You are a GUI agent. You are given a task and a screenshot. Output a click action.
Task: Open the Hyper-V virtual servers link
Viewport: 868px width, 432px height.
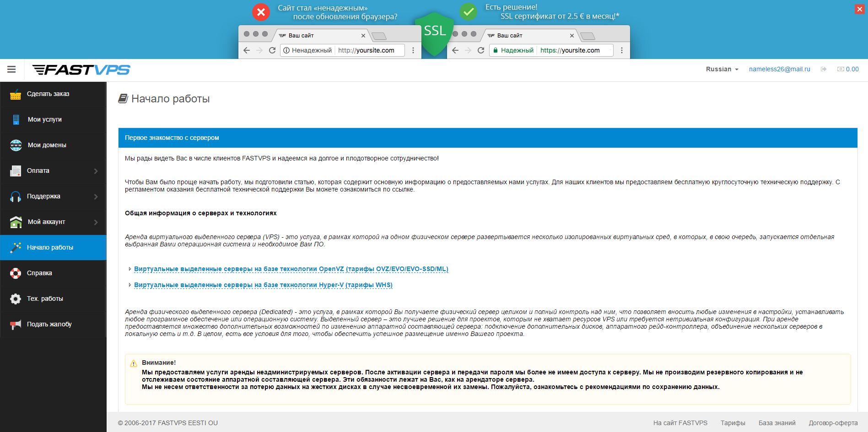(x=263, y=285)
